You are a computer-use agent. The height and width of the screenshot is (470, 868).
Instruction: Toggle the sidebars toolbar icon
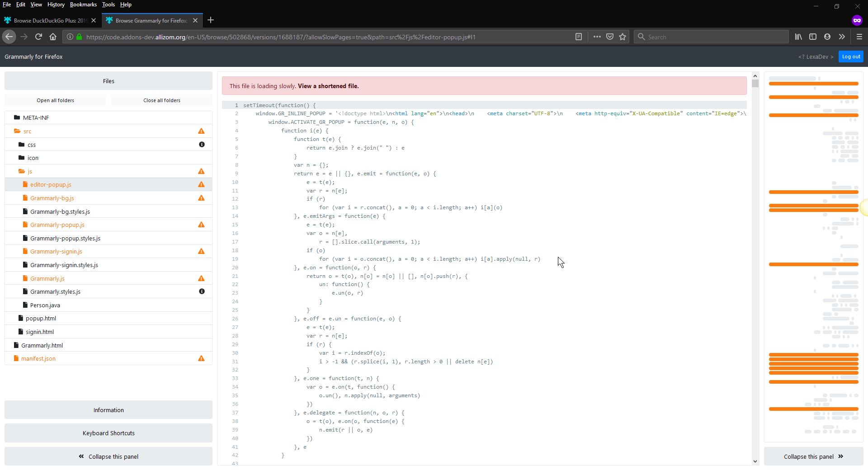coord(813,37)
